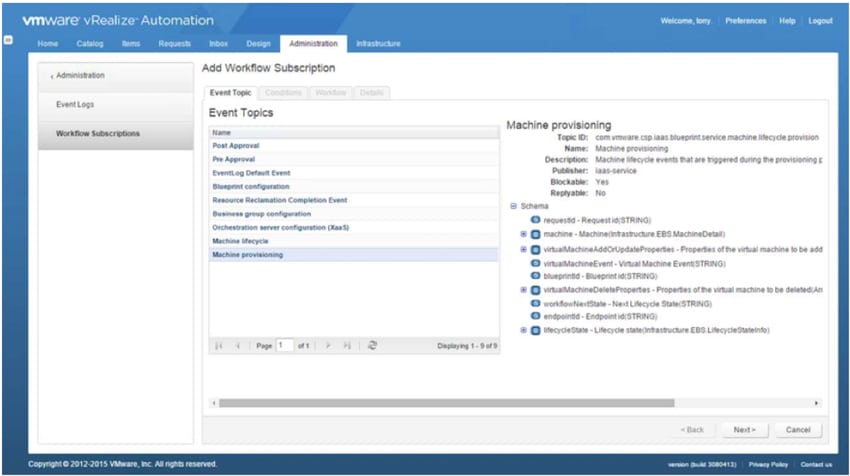Select EventLog Default Event topic
This screenshot has width=850, height=476.
pos(354,173)
